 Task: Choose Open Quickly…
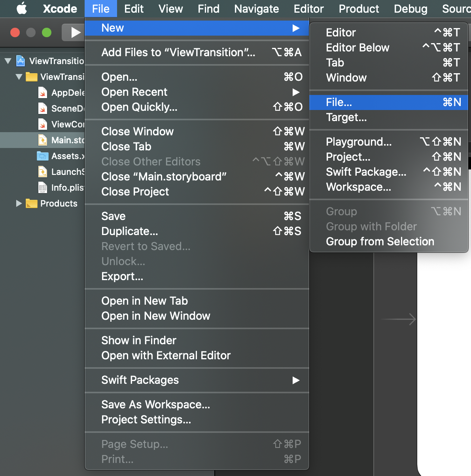pos(197,107)
